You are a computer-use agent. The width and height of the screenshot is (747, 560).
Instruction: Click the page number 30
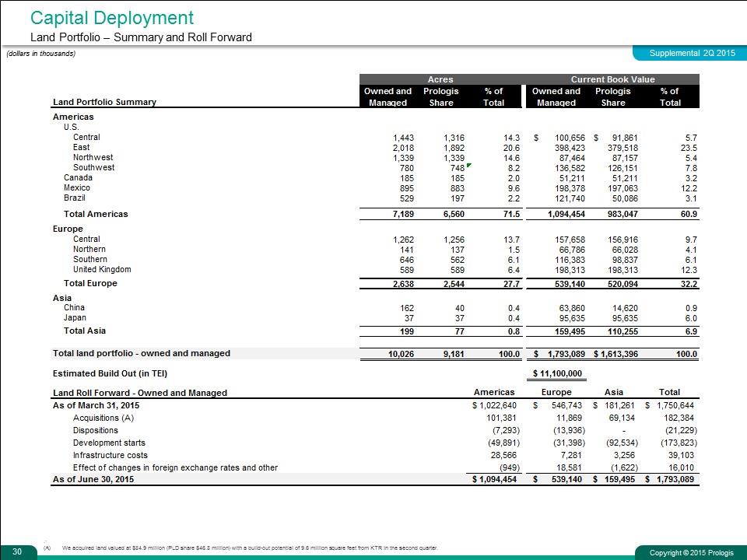click(x=17, y=551)
